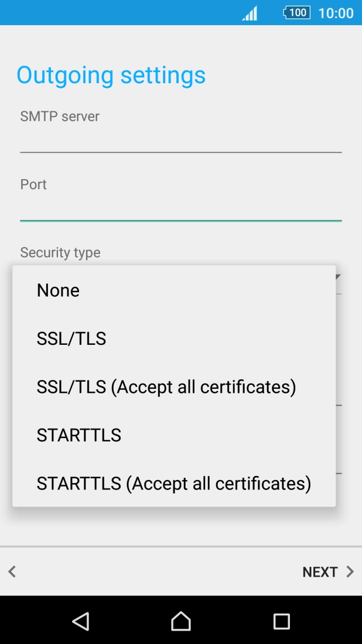Screen dimensions: 362x644
Task: Choose None as security type
Action: point(58,290)
